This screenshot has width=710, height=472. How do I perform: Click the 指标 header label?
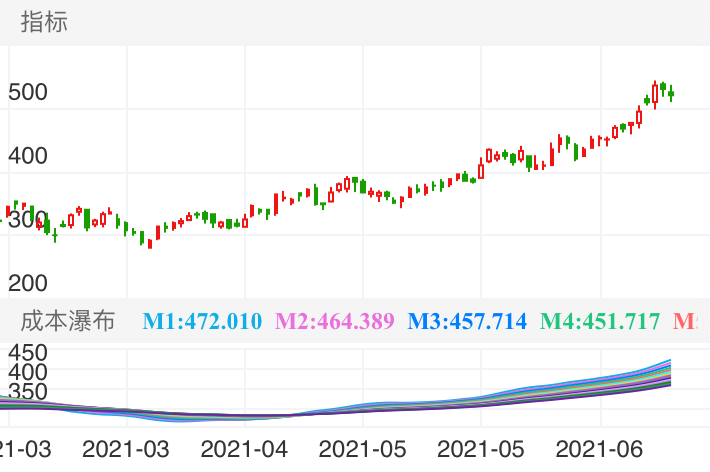pyautogui.click(x=44, y=22)
